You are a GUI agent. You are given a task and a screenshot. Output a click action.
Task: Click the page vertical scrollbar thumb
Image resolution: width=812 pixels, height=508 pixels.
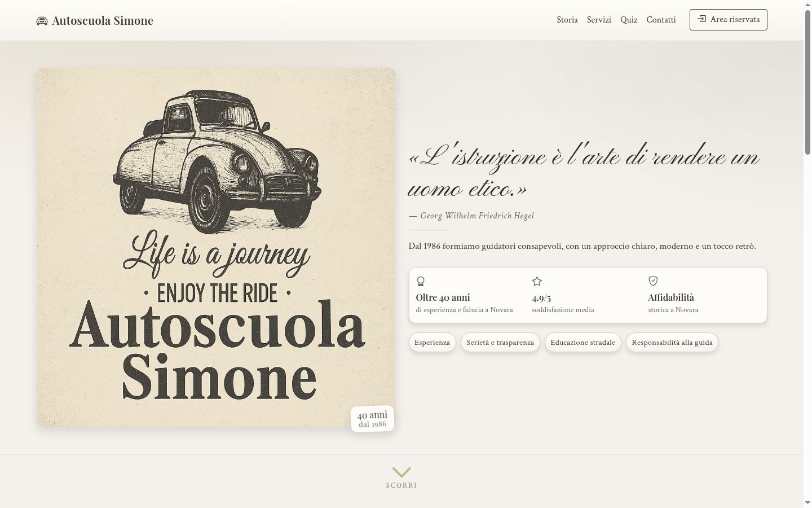click(x=807, y=82)
